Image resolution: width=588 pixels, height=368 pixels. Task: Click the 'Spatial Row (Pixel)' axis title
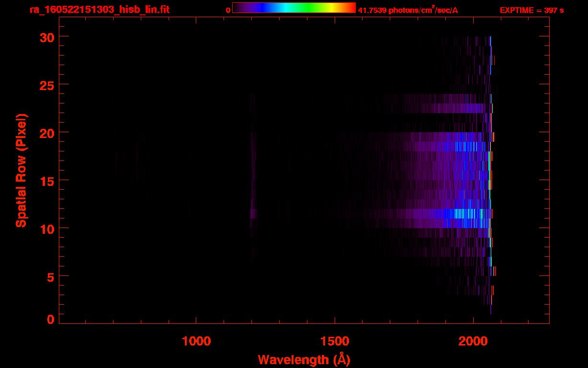point(21,170)
